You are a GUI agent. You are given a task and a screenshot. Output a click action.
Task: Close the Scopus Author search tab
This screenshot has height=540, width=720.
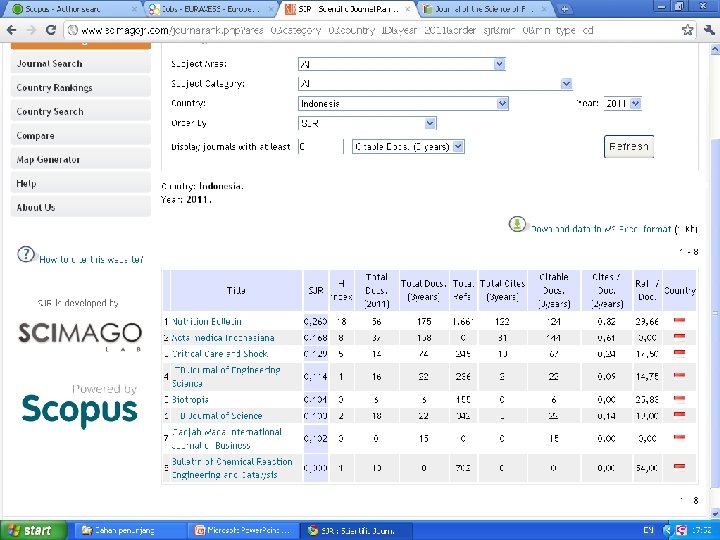134,9
